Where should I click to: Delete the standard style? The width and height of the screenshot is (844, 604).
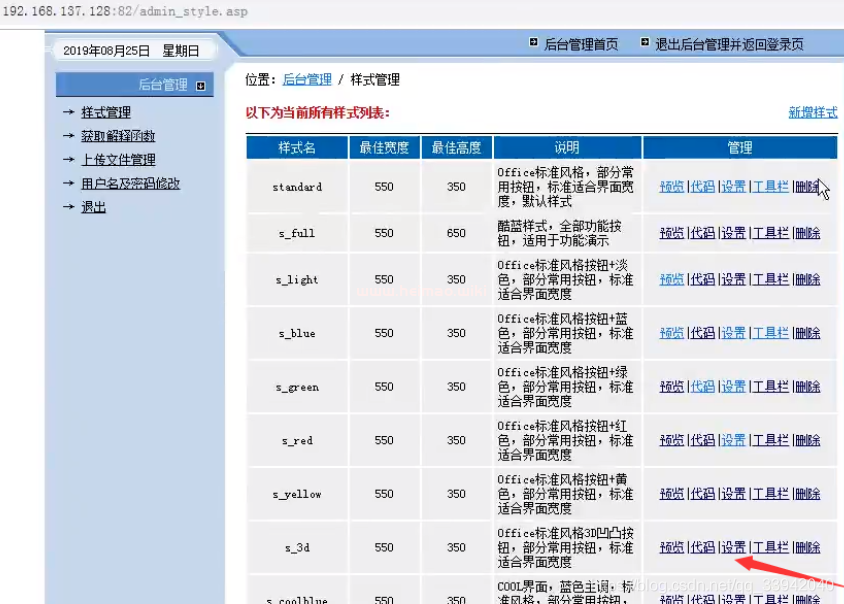click(x=807, y=187)
